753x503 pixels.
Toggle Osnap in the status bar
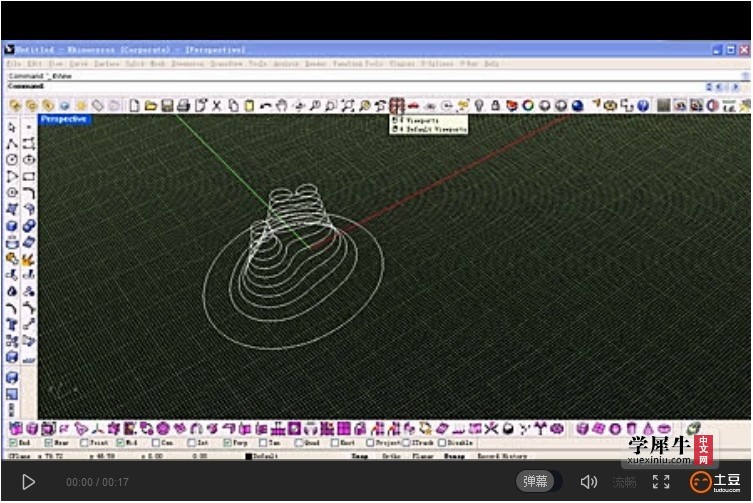(x=454, y=456)
